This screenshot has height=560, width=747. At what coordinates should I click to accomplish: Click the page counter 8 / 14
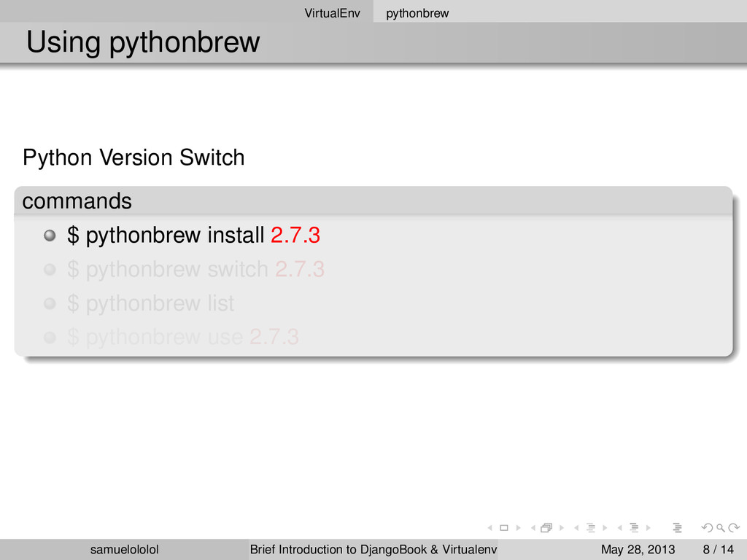719,550
